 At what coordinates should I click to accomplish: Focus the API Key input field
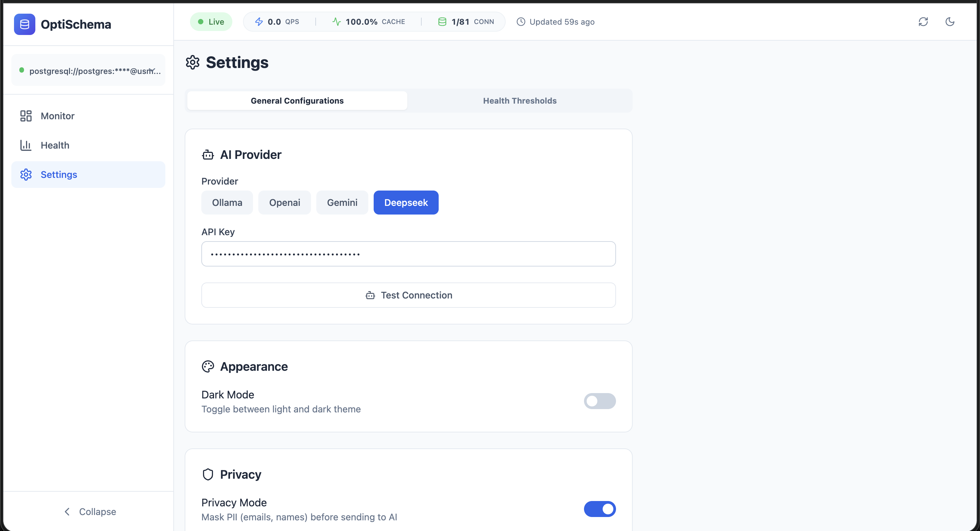[408, 254]
